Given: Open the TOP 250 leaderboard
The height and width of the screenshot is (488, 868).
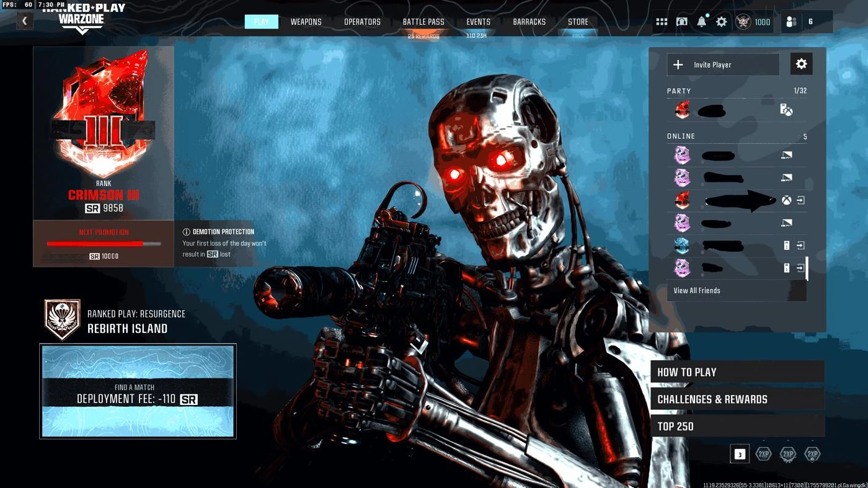Looking at the screenshot, I should pos(738,426).
